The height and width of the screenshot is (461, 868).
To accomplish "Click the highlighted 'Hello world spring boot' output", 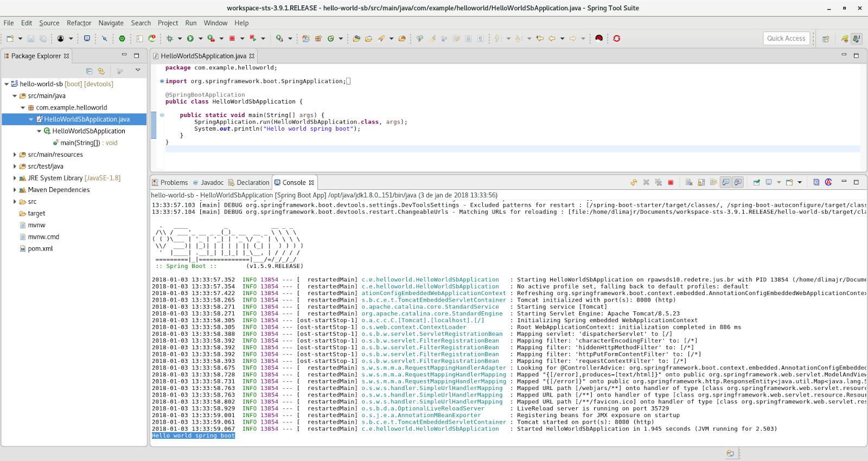I will 193,436.
